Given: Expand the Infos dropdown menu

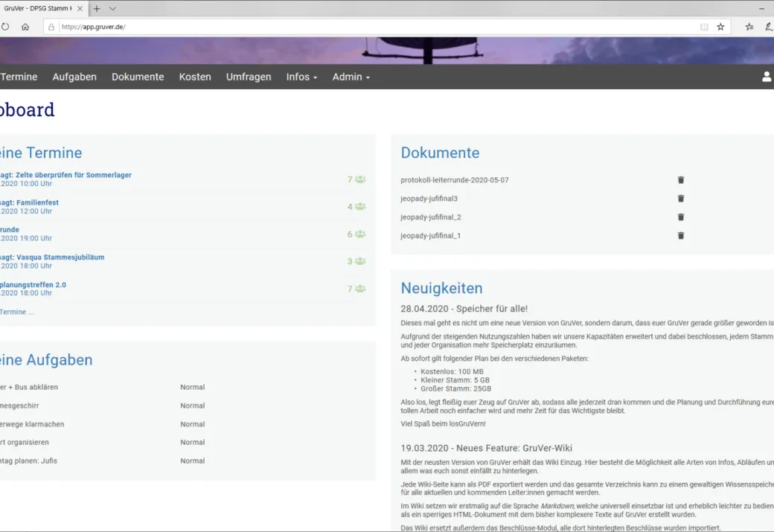Looking at the screenshot, I should (301, 77).
